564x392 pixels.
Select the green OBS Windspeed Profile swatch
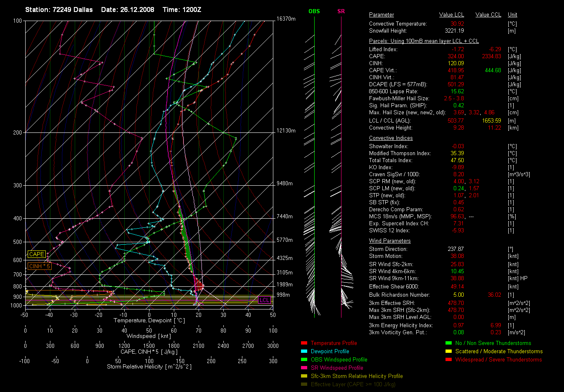pos(304,360)
